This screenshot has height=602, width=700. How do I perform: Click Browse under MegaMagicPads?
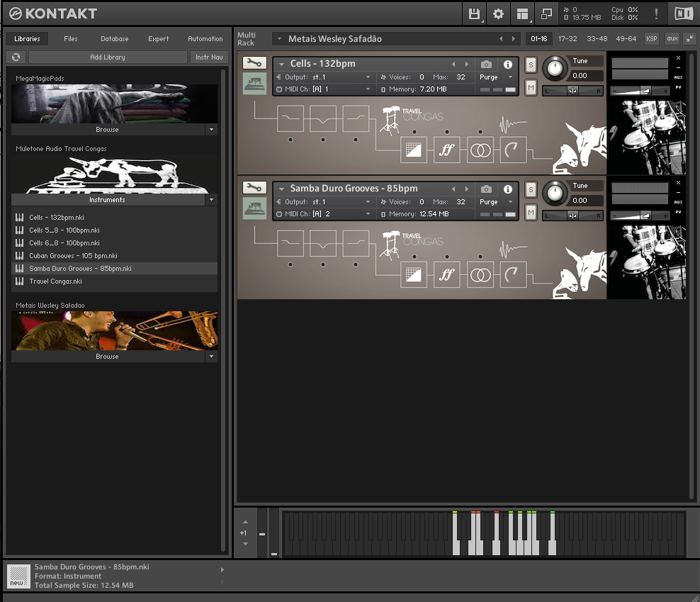pos(107,130)
